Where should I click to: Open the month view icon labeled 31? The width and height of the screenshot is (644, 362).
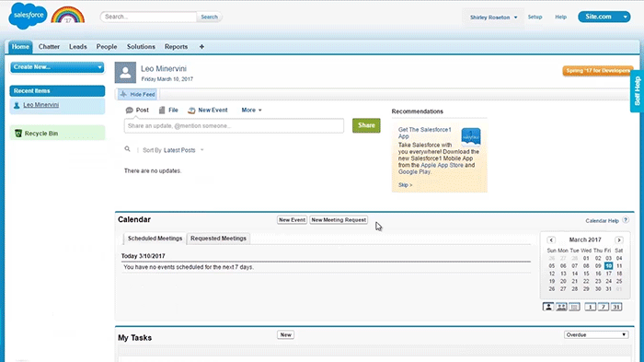pyautogui.click(x=616, y=307)
